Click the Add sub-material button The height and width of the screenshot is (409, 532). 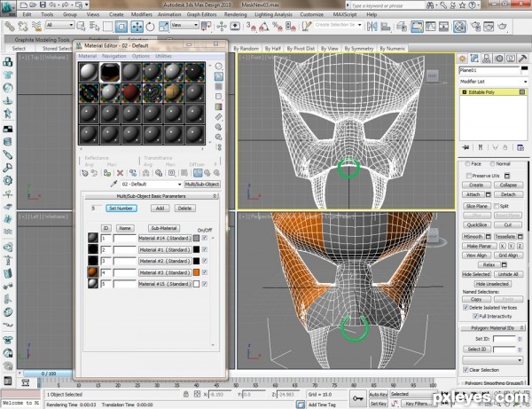(x=160, y=208)
